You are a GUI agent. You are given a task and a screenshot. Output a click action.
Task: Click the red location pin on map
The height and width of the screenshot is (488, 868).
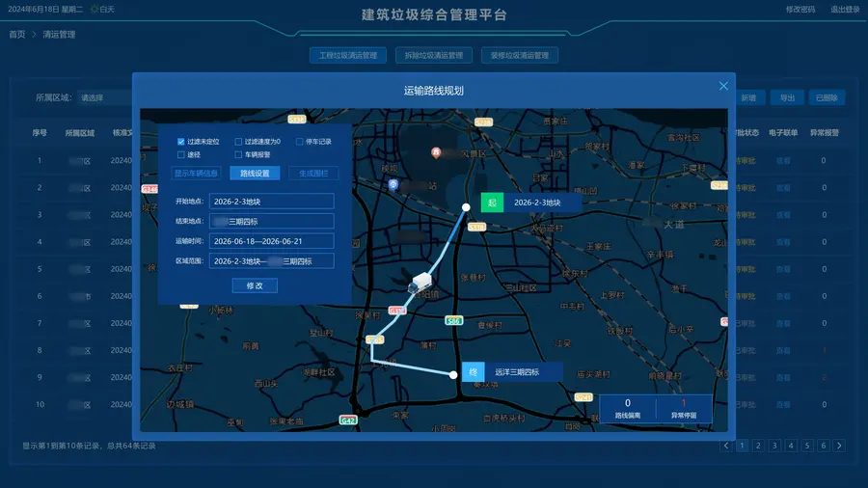[x=436, y=152]
